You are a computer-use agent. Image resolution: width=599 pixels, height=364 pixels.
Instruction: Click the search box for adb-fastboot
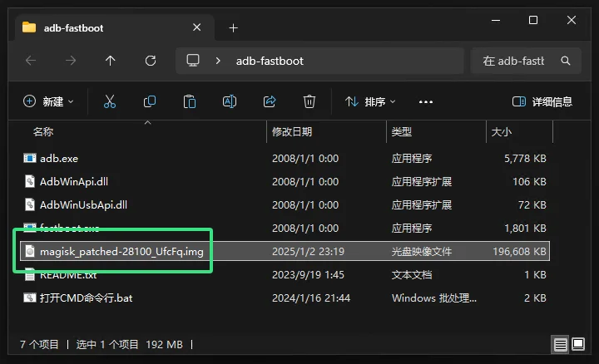(x=526, y=61)
